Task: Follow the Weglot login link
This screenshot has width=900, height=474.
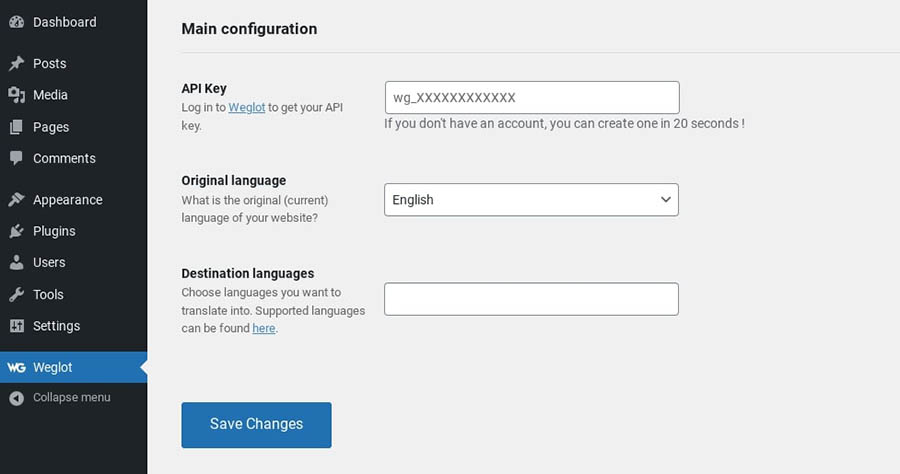Action: tap(246, 107)
